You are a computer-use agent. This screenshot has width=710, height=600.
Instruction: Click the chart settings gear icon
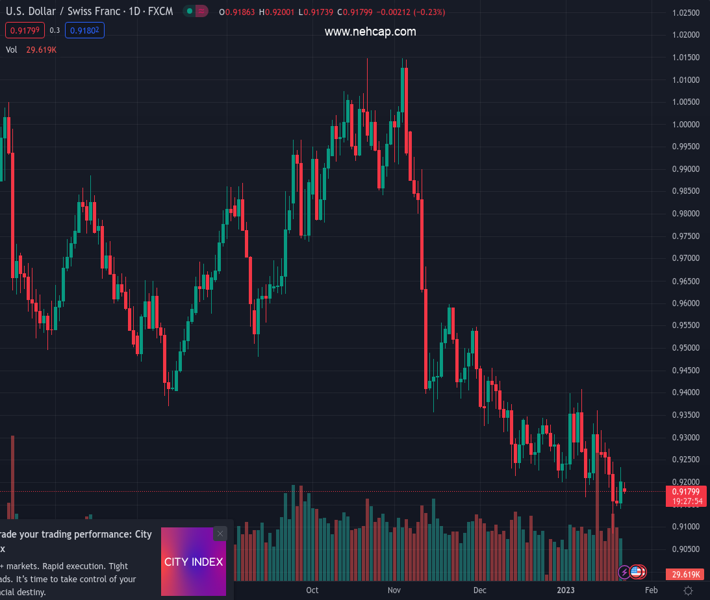688,591
